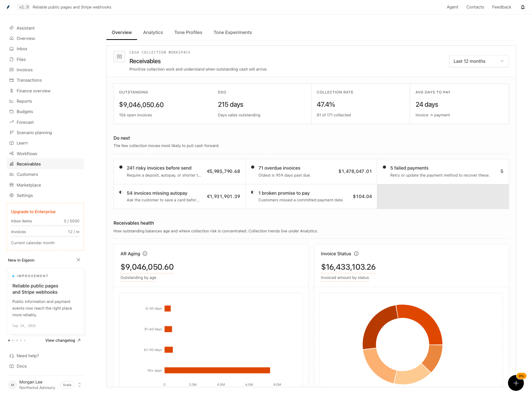Open Finance overview dollar icon

point(11,91)
